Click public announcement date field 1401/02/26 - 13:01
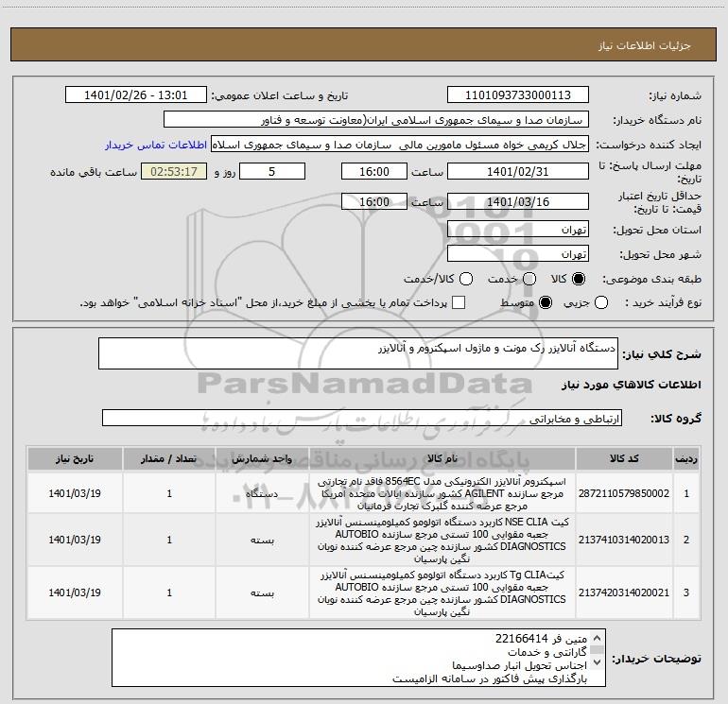 135,95
